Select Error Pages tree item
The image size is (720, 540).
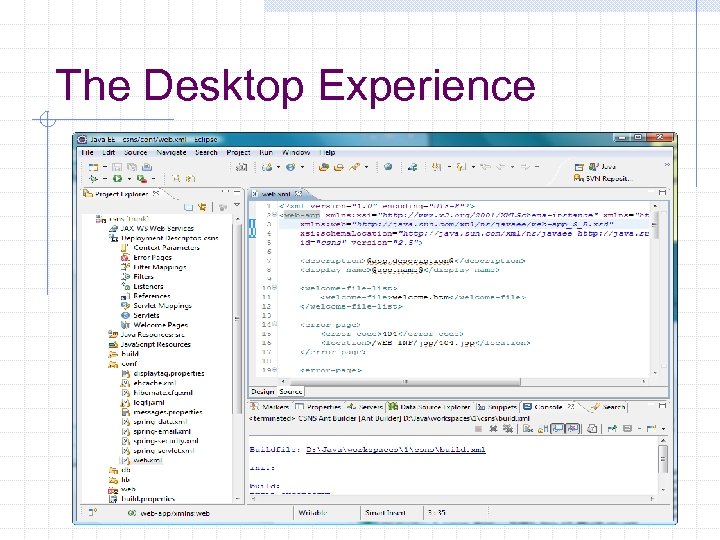(x=146, y=258)
